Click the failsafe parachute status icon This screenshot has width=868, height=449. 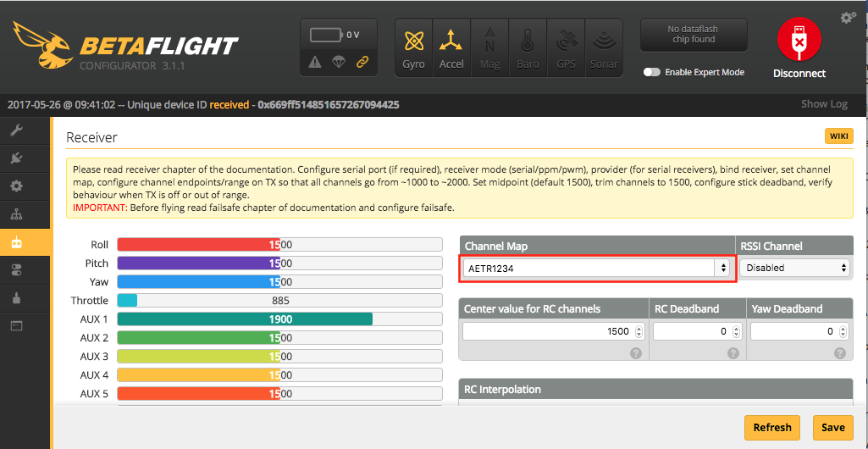[x=338, y=62]
